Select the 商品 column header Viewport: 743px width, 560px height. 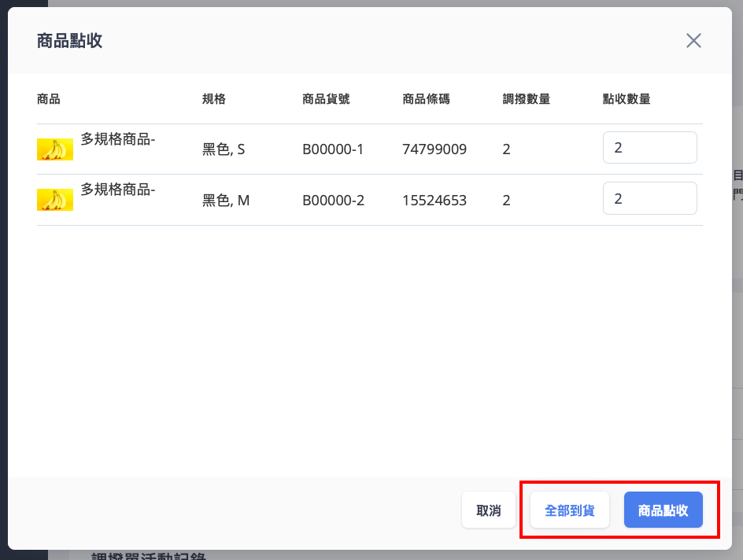point(49,99)
